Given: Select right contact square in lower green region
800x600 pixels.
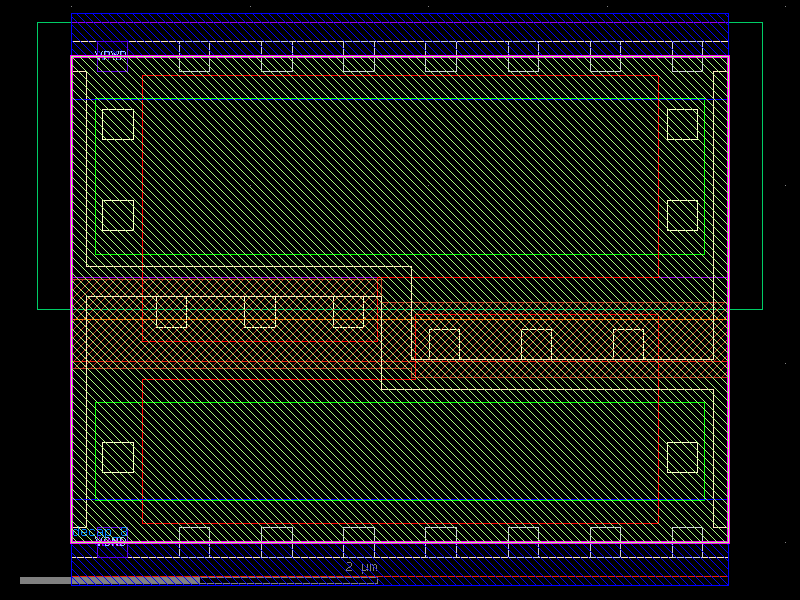Looking at the screenshot, I should pos(682,457).
